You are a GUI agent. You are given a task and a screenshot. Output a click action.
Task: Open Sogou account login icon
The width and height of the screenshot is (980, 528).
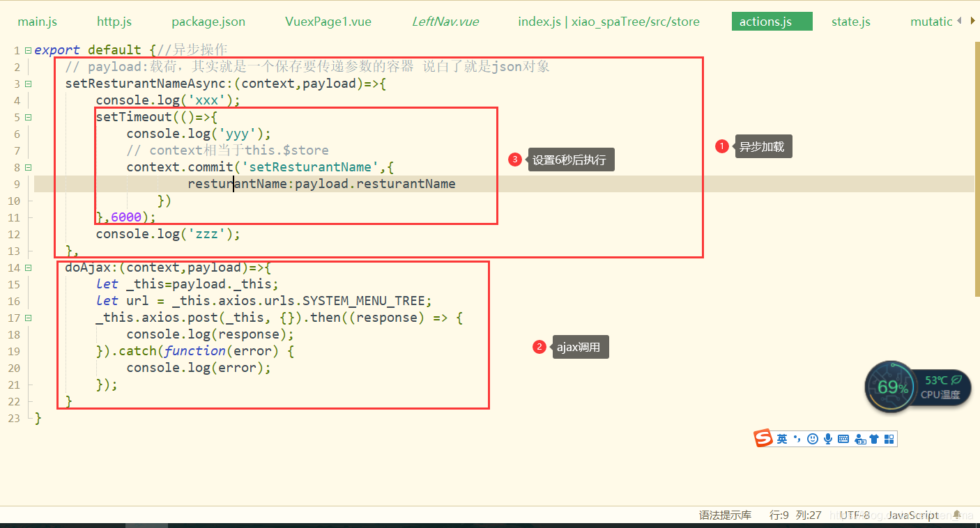pyautogui.click(x=859, y=439)
